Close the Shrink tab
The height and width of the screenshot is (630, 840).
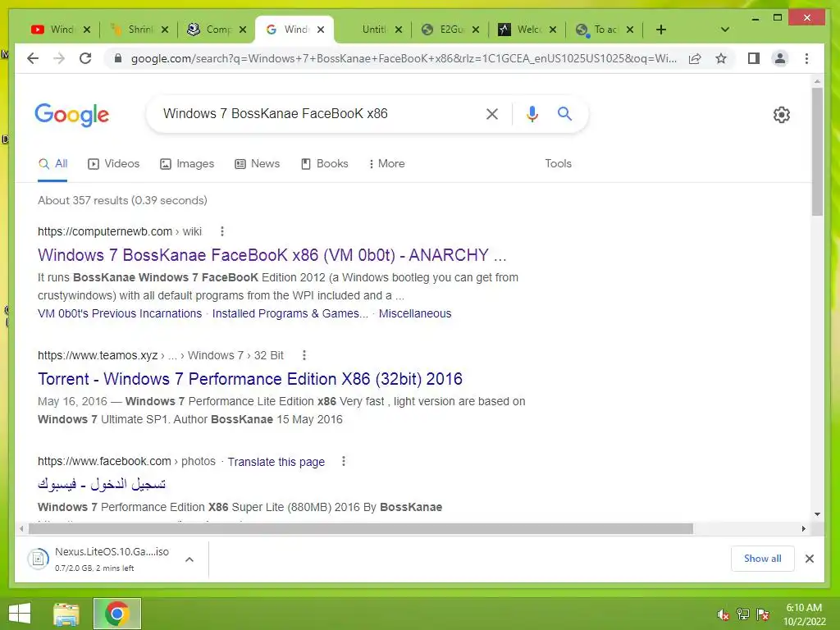165,30
